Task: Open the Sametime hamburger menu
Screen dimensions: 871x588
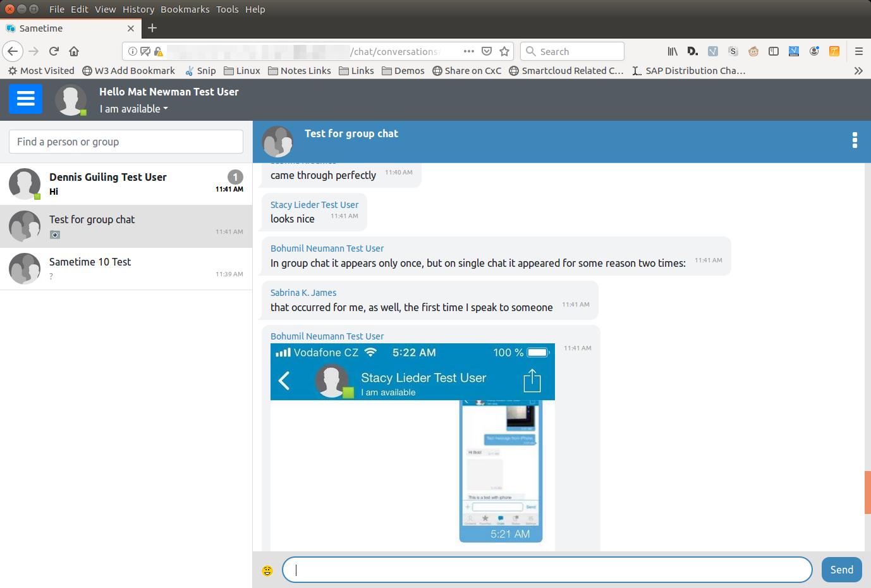Action: 25,99
